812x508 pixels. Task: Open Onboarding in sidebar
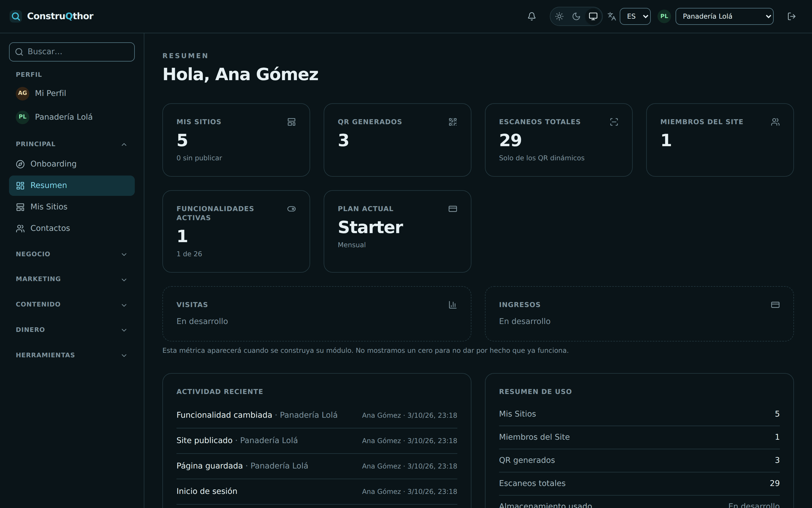(x=72, y=164)
